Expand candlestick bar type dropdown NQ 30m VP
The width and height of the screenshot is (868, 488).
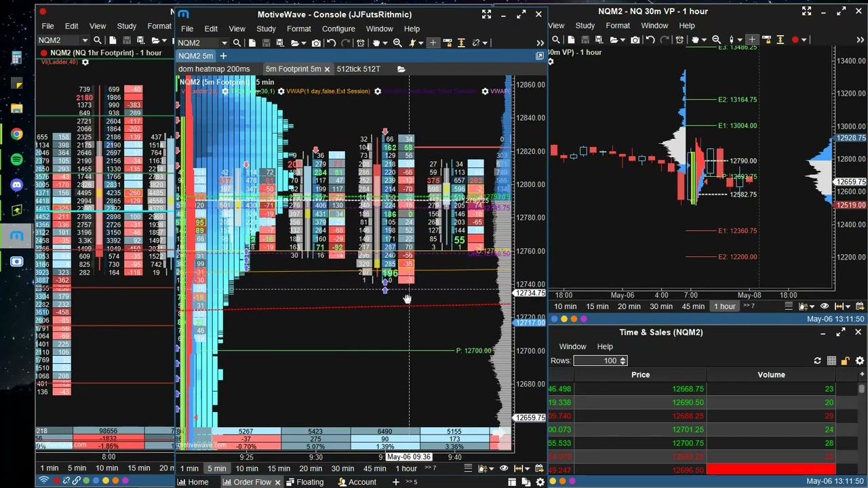[740, 39]
